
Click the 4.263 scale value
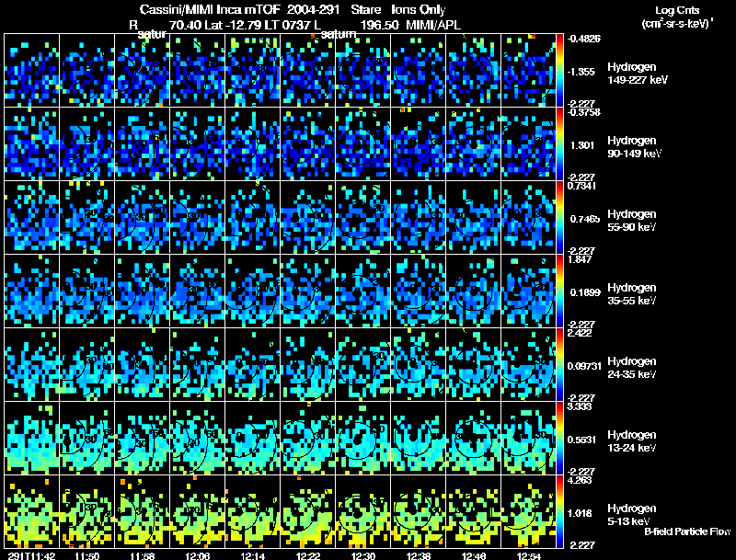click(580, 480)
